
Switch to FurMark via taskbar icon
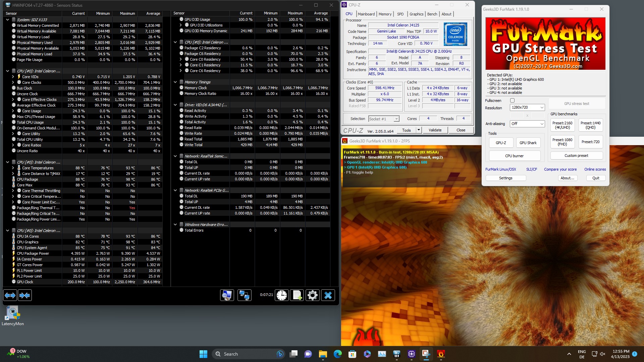pos(441,354)
